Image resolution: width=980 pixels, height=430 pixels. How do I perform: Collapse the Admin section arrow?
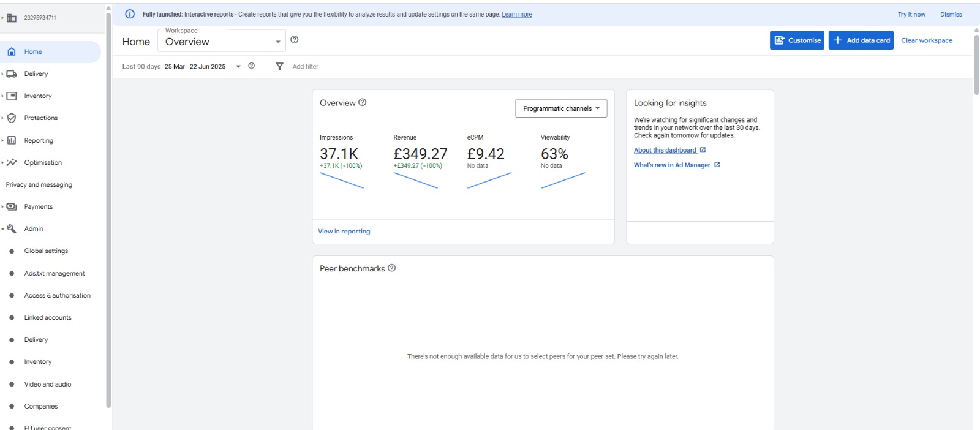2,229
